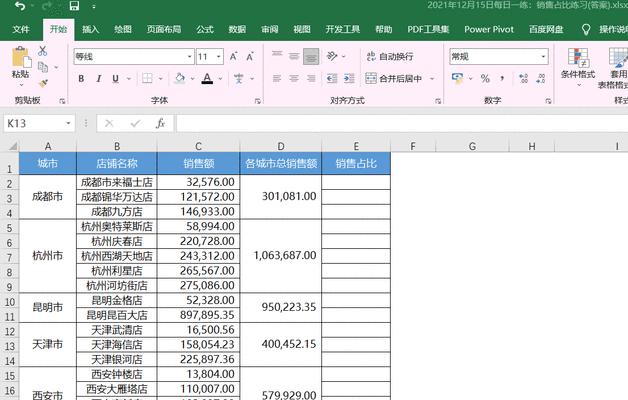Decrease indent icon
Image resolution: width=628 pixels, height=400 pixels.
[x=332, y=78]
